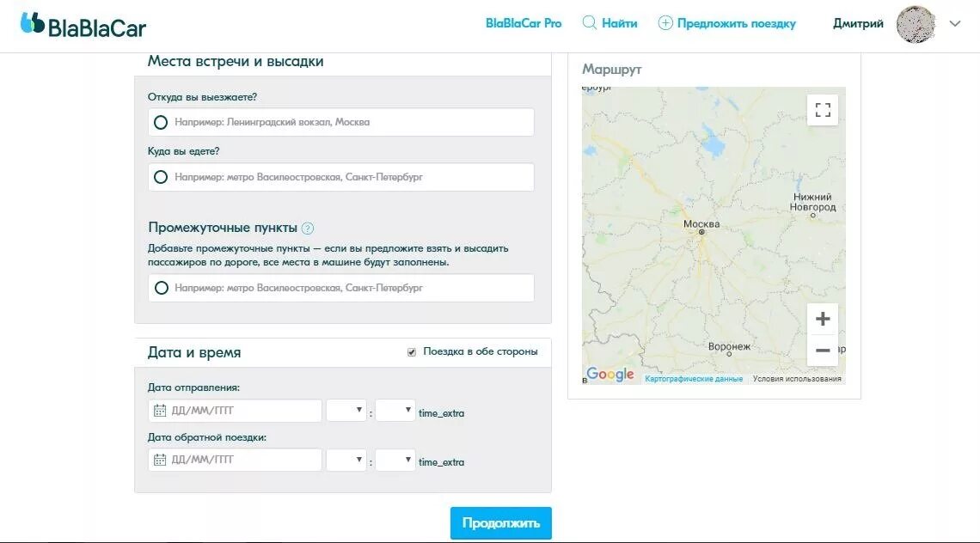Click the departure place field Откуда вы выезжаете
This screenshot has height=543, width=980.
point(341,123)
